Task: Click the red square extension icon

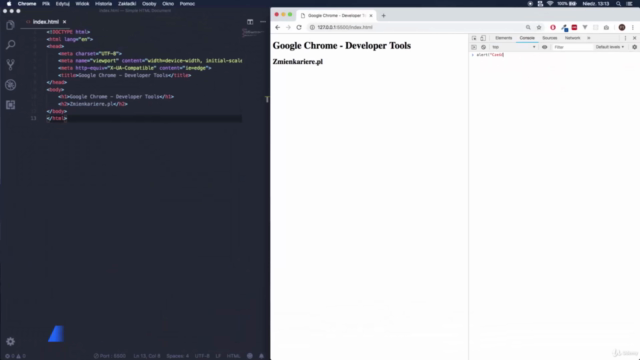Action: pyautogui.click(x=574, y=27)
